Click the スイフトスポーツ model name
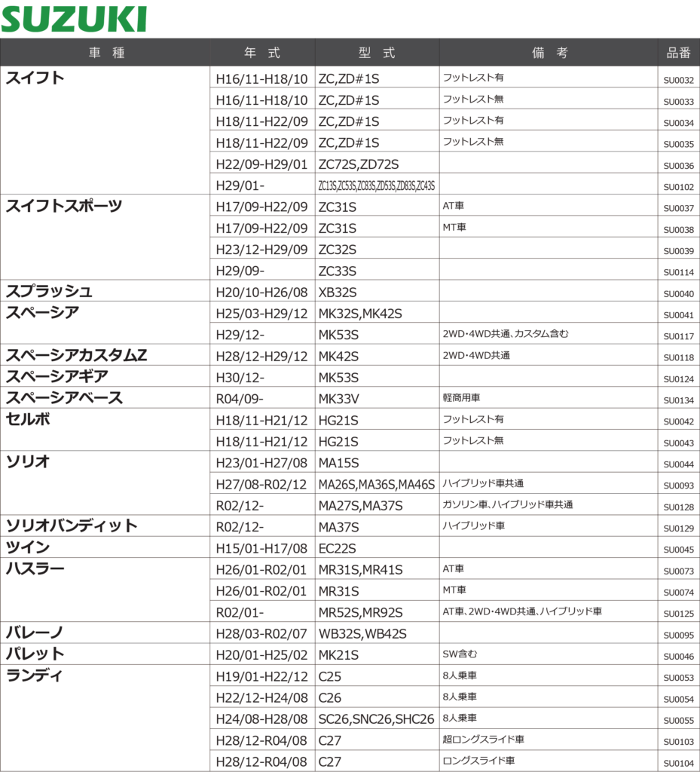This screenshot has width=700, height=772. pyautogui.click(x=64, y=206)
